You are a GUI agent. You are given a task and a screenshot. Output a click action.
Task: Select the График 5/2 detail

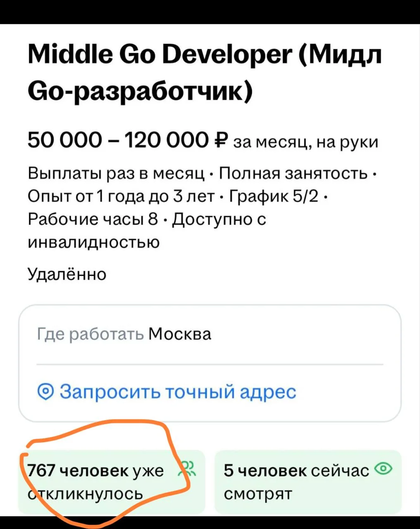274,196
